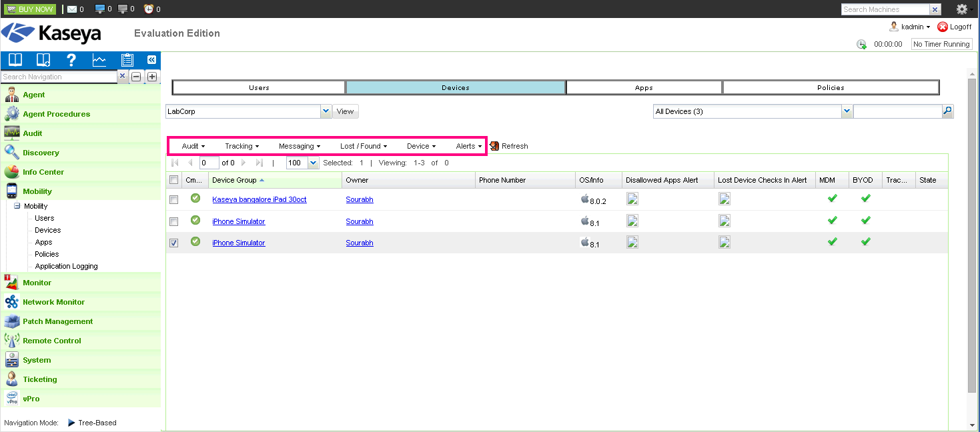980x432 pixels.
Task: Click the red Logoff icon
Action: tap(943, 27)
